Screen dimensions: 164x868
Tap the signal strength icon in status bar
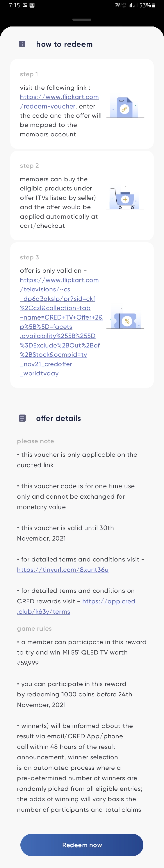[x=133, y=5]
